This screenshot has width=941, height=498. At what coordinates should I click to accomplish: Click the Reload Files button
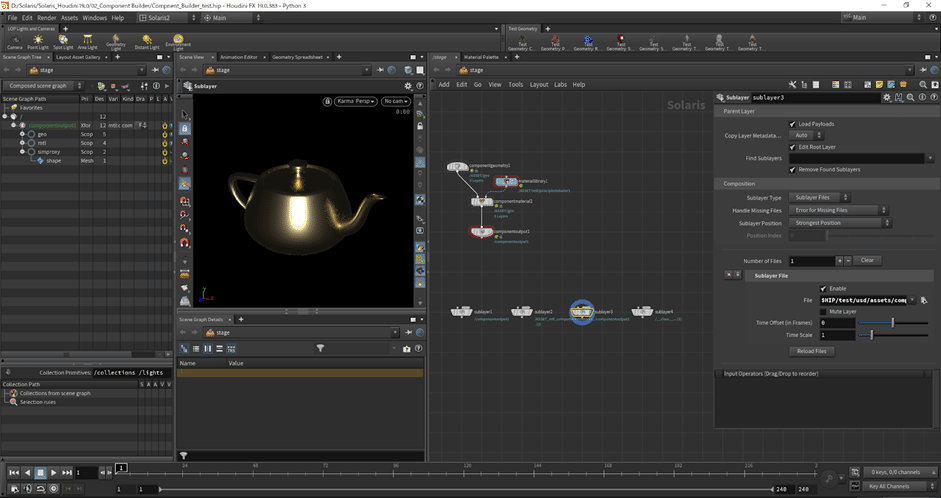coord(812,351)
